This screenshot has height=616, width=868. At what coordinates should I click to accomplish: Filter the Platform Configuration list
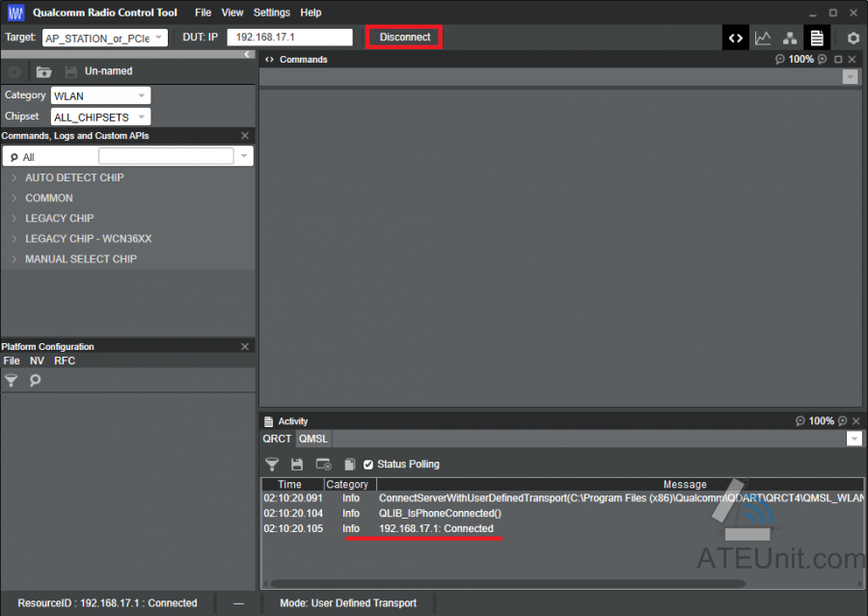pos(11,380)
